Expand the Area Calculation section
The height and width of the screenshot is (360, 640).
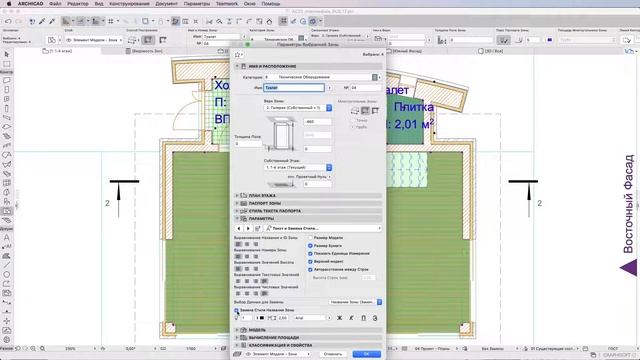pyautogui.click(x=309, y=338)
